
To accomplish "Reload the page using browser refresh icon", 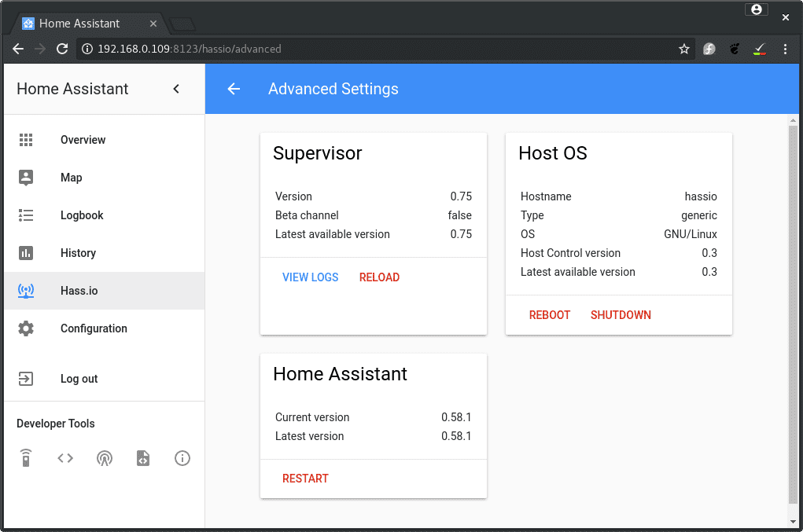I will point(62,49).
